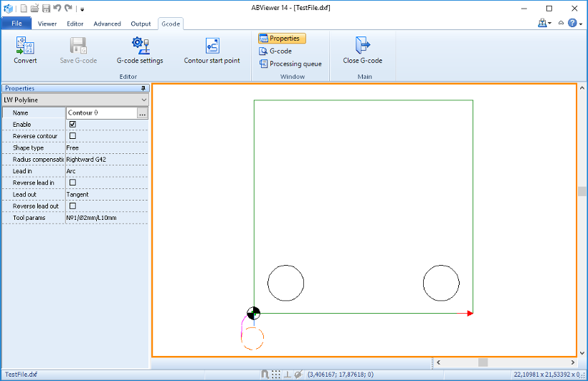This screenshot has height=381, width=588.
Task: Click the red contour direction arrow
Action: 469,313
